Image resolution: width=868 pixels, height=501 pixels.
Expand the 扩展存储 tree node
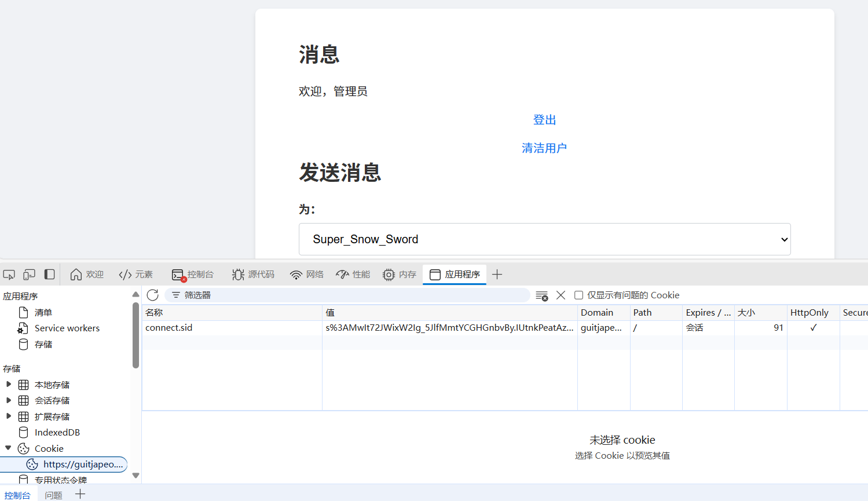point(9,416)
